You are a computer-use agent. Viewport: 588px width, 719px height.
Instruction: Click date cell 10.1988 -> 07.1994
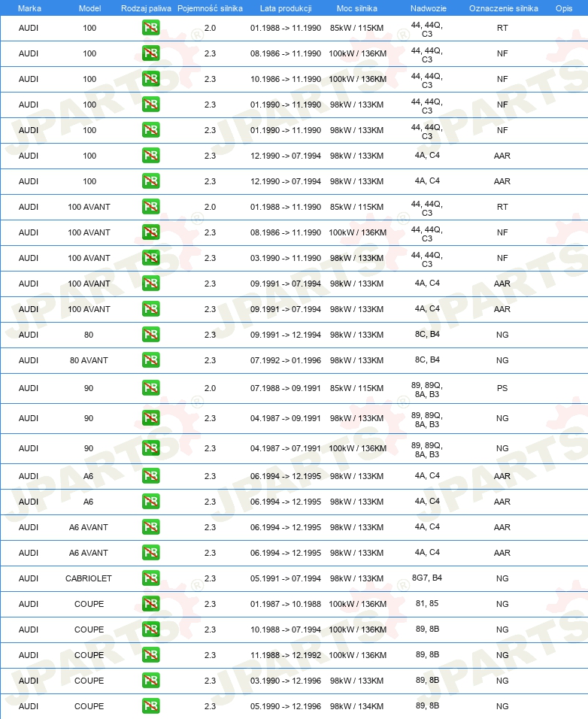[286, 630]
